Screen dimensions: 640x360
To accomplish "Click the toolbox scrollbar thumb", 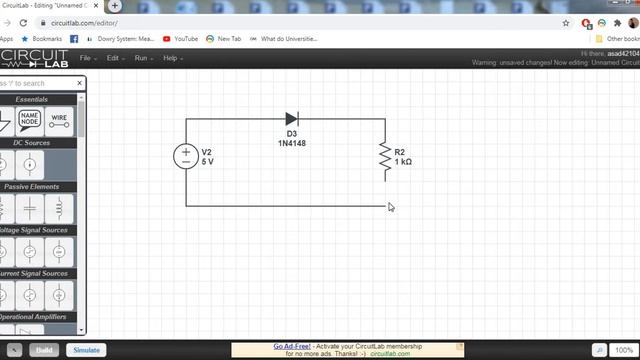I will 81,118.
